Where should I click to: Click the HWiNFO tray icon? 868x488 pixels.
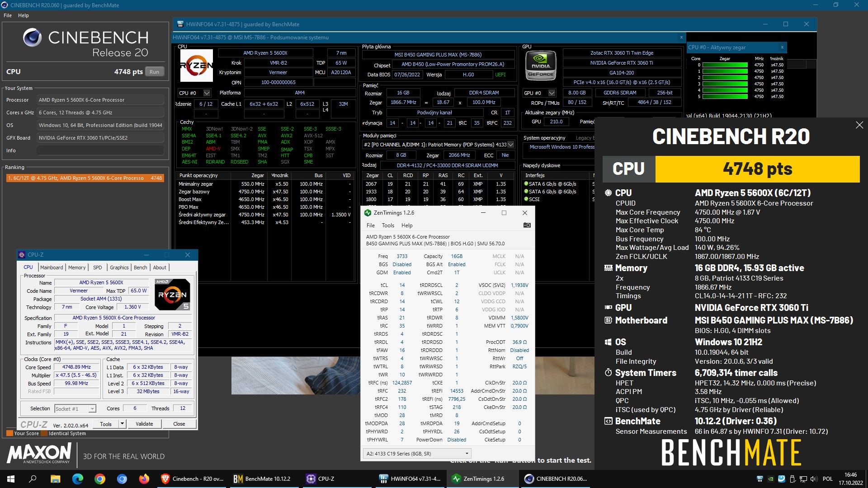(x=760, y=479)
